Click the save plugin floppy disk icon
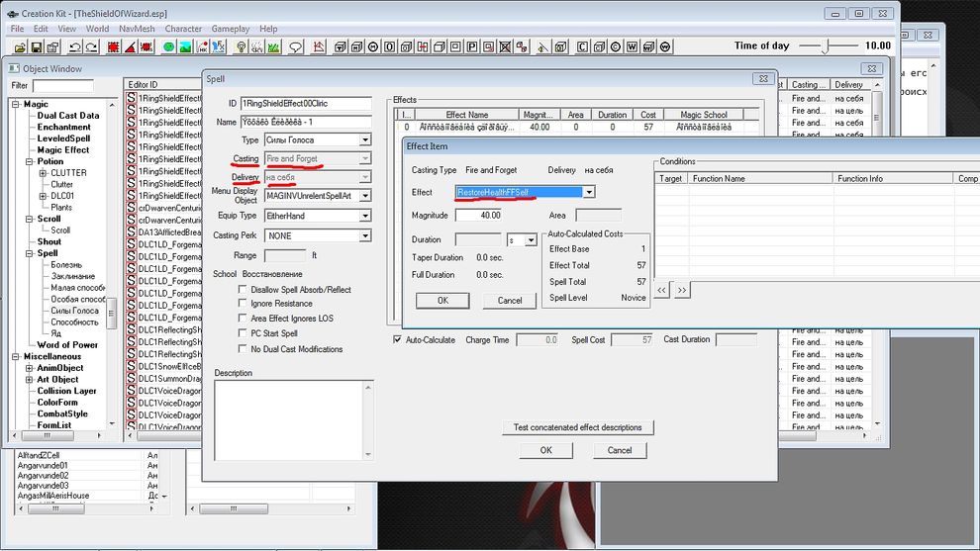 point(38,46)
